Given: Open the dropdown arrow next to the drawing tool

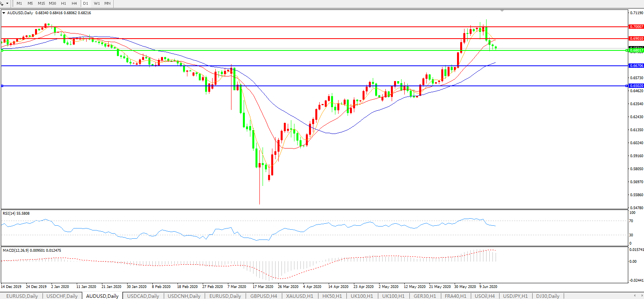Looking at the screenshot, I should tap(7, 4).
